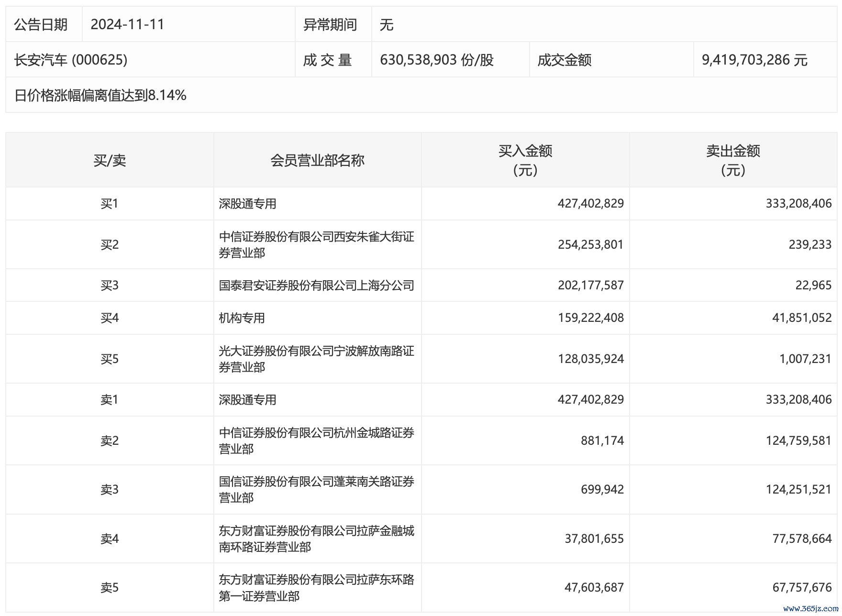Viewport: 842px width, 616px height.
Task: Click the 公告日期 label
Action: point(41,24)
